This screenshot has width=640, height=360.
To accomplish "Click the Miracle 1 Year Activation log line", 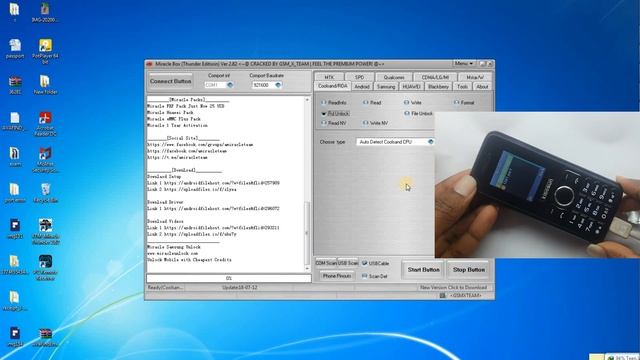I will [177, 125].
